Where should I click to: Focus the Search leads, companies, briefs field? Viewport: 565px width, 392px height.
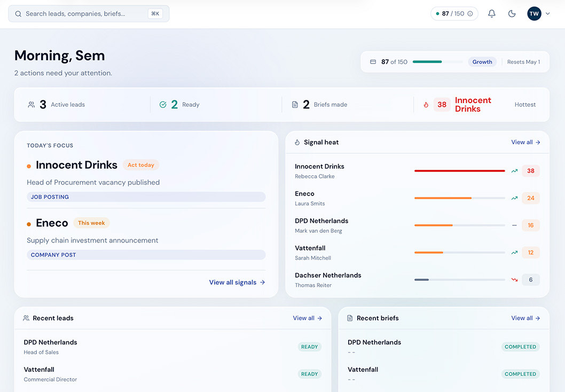coord(89,14)
